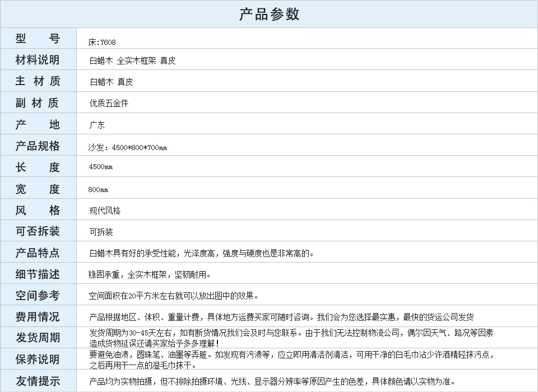Screen dimensions: 538x392
Task: Click the 30-45天 delivery period text
Action: pos(291,338)
